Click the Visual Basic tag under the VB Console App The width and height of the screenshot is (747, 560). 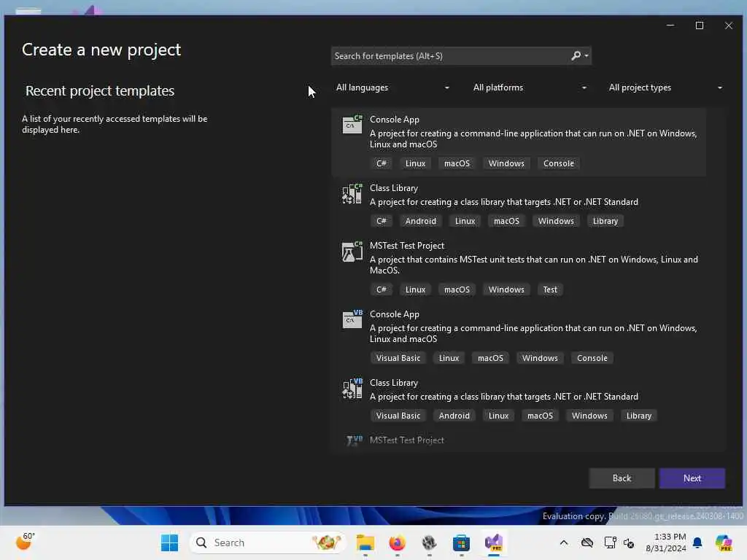(398, 358)
